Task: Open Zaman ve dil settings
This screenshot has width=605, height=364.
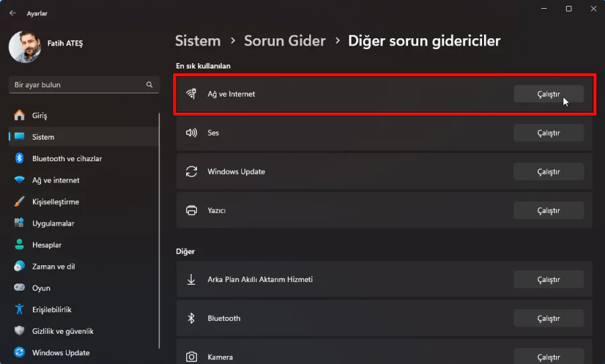Action: (x=84, y=267)
